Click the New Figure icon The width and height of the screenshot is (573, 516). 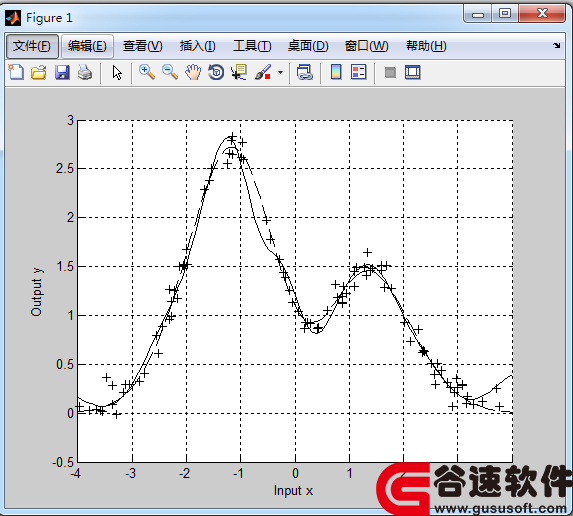pos(16,72)
